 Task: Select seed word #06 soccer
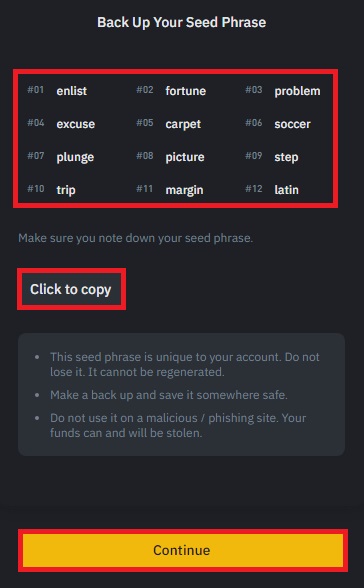coord(292,124)
